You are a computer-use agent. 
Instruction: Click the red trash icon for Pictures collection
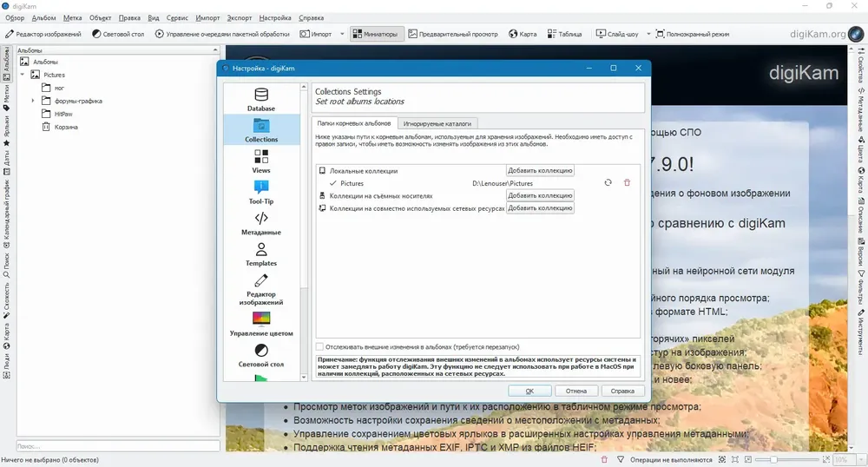627,183
